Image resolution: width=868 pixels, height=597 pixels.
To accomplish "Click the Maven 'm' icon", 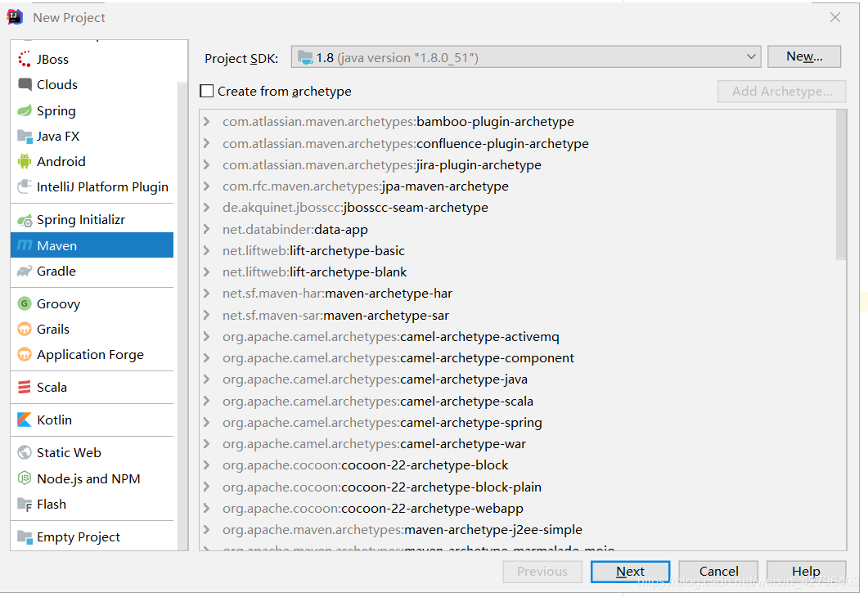I will pos(25,245).
